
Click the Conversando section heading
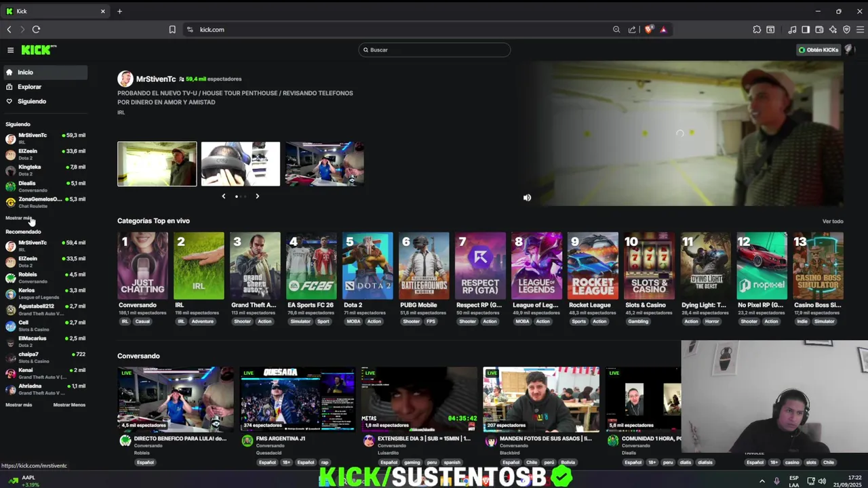[138, 356]
